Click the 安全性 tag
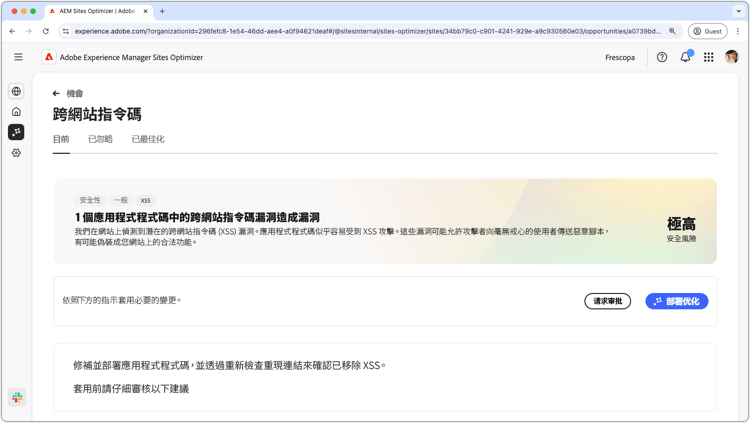This screenshot has height=423, width=750. point(90,200)
